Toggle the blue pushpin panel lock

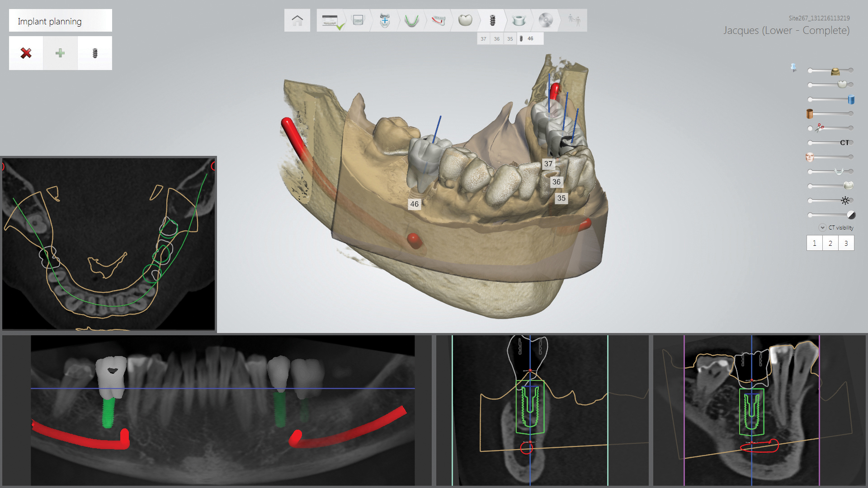793,68
